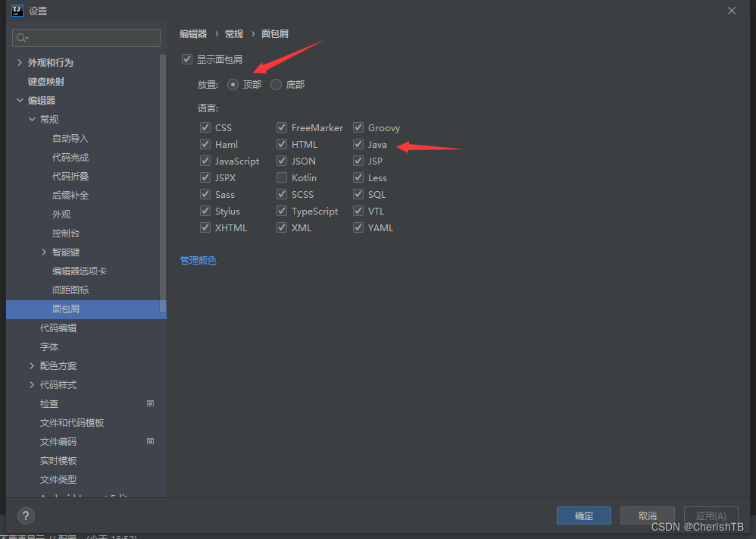The image size is (756, 539).
Task: Toggle the XML checkbox
Action: pyautogui.click(x=282, y=227)
